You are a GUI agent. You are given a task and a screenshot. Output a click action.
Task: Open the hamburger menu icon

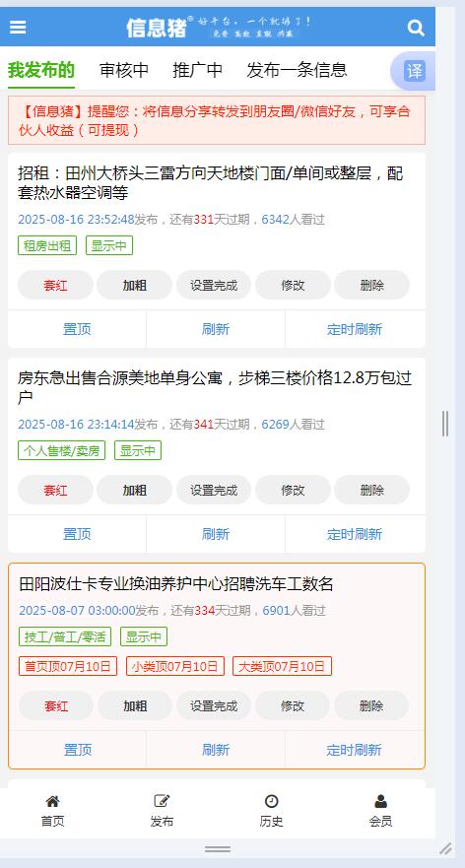click(x=18, y=28)
